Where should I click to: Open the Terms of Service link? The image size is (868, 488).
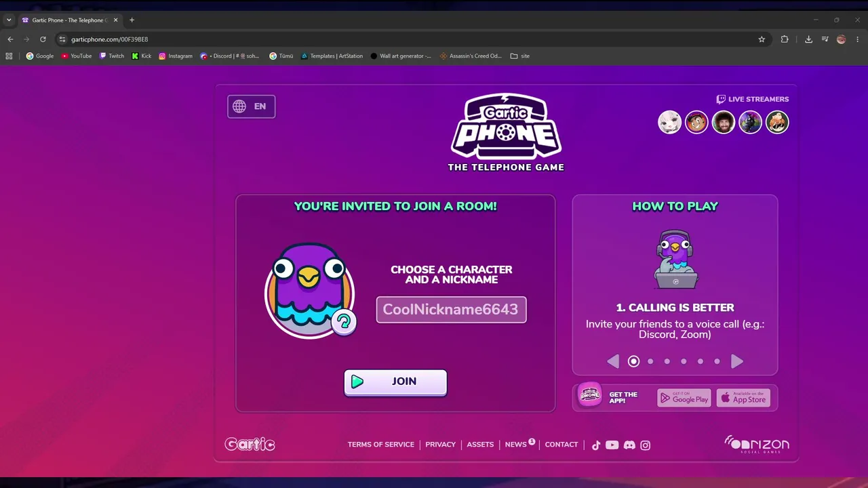click(381, 445)
